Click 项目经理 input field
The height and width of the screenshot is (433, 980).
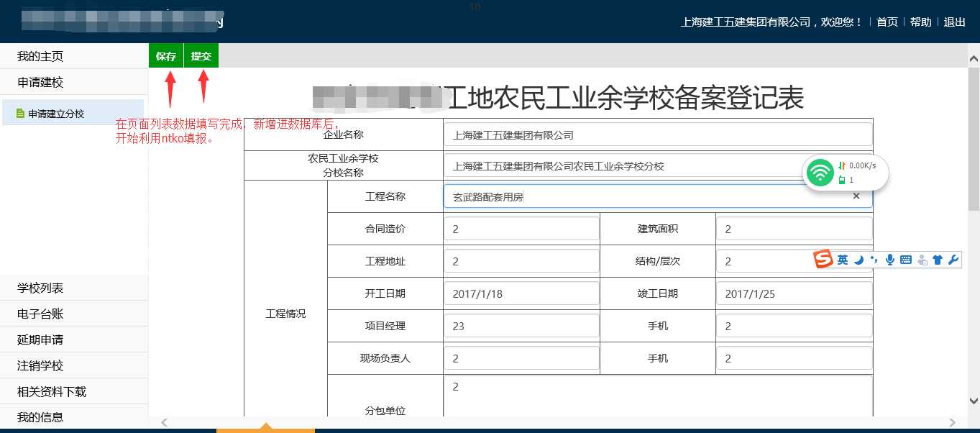[521, 326]
